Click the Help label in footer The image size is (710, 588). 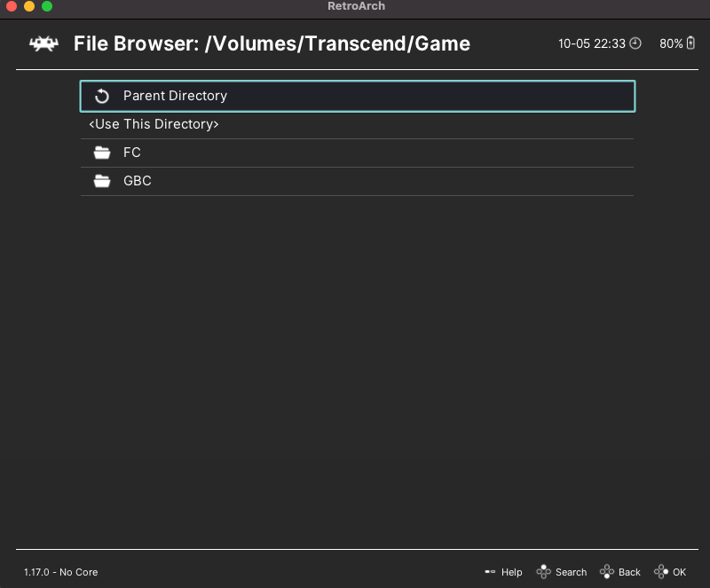point(512,572)
